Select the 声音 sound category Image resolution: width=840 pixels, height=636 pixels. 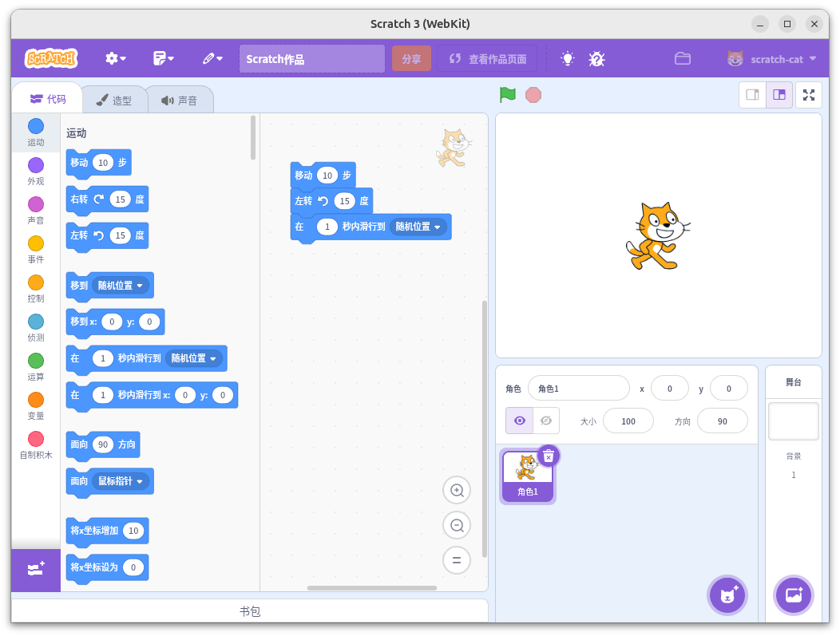[x=36, y=211]
